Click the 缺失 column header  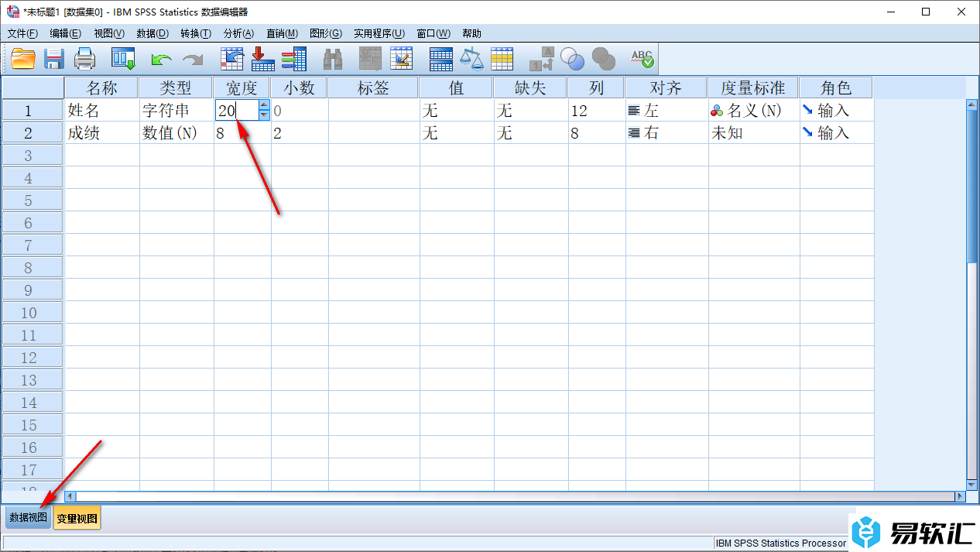pyautogui.click(x=531, y=87)
